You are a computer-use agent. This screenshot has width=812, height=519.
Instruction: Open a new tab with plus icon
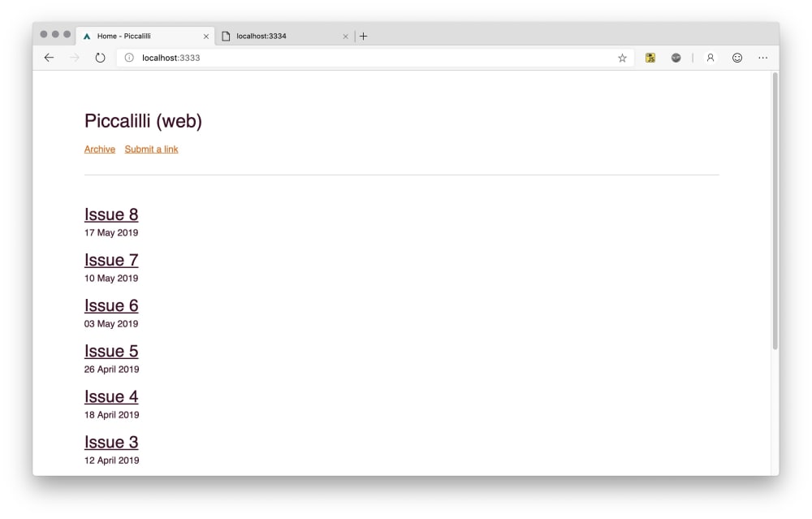pos(364,36)
